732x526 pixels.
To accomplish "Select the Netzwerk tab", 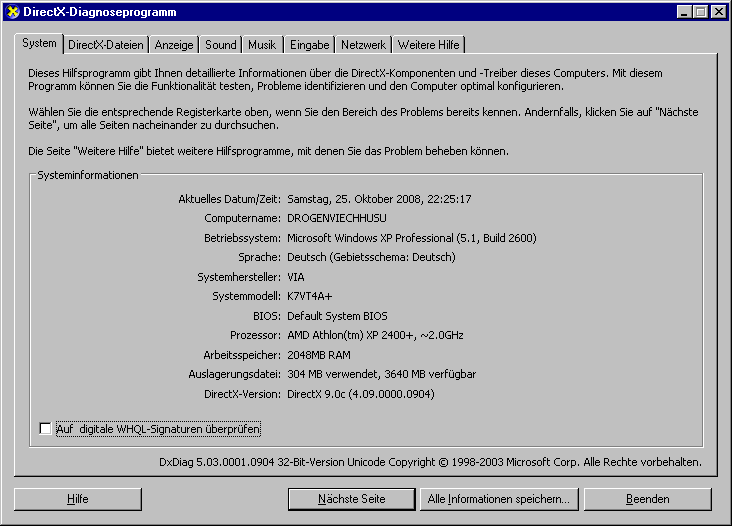I will [x=363, y=45].
